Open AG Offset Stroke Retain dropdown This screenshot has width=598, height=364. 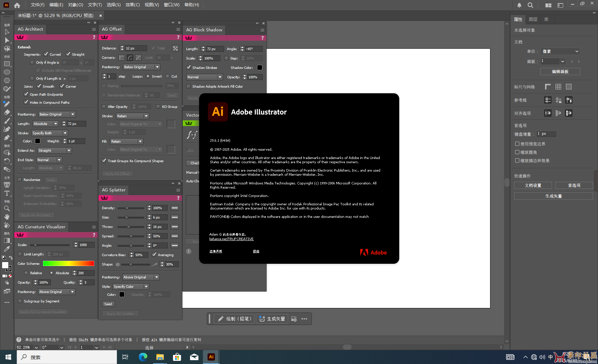pos(133,116)
